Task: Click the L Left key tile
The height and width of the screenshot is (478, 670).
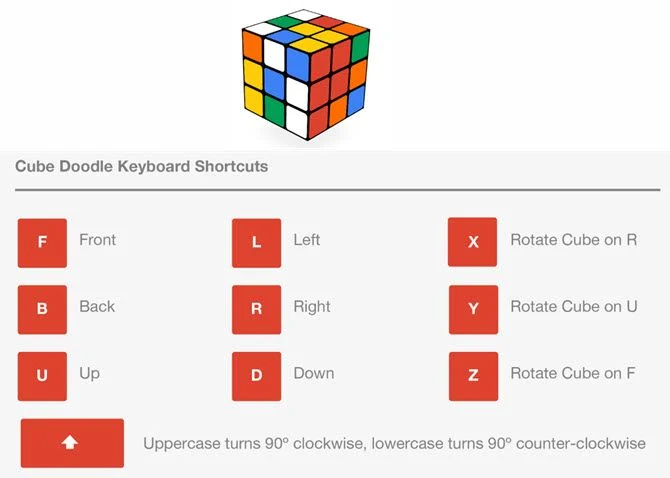Action: click(256, 243)
